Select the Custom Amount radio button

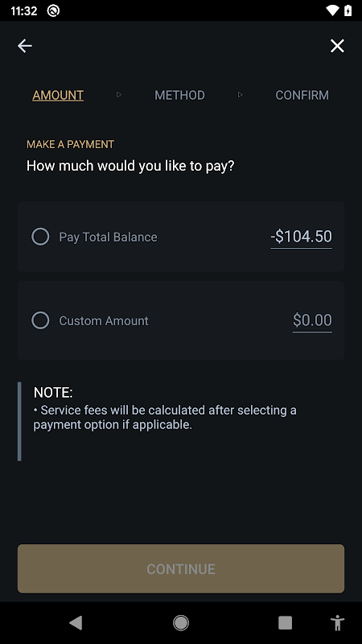click(x=41, y=320)
